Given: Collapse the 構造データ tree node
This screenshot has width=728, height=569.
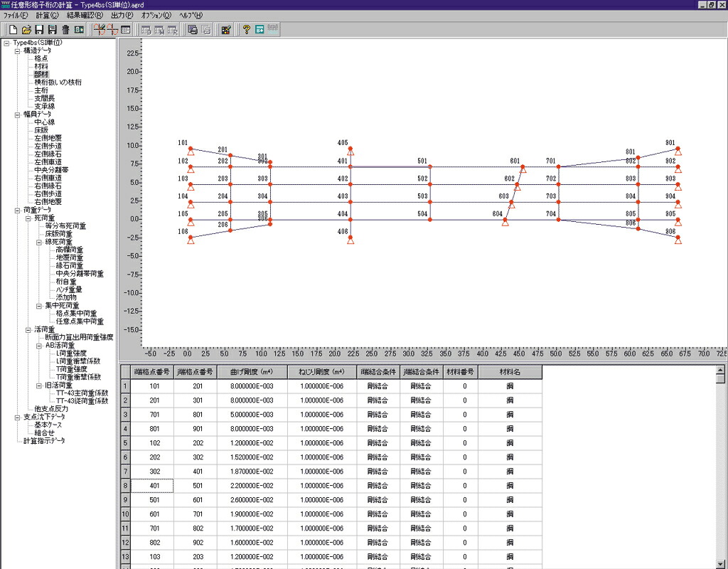Looking at the screenshot, I should click(18, 51).
